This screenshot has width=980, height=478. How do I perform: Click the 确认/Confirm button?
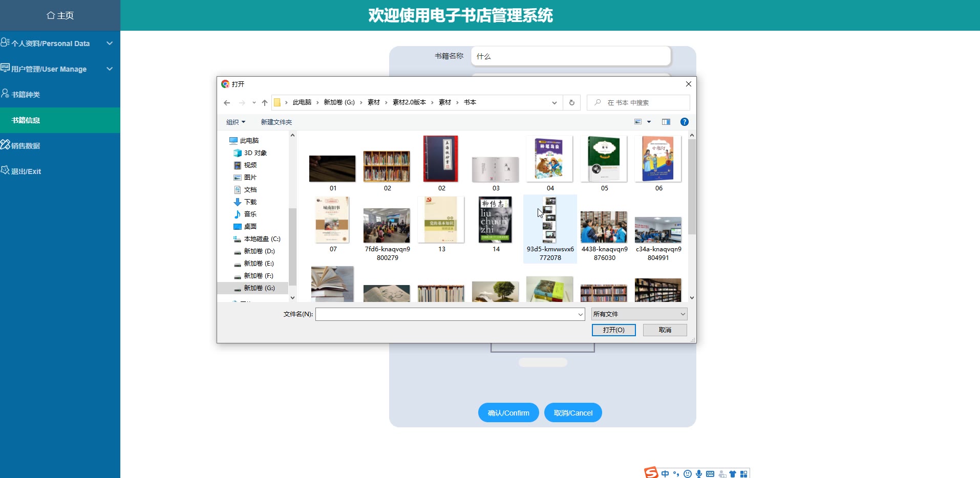tap(508, 412)
